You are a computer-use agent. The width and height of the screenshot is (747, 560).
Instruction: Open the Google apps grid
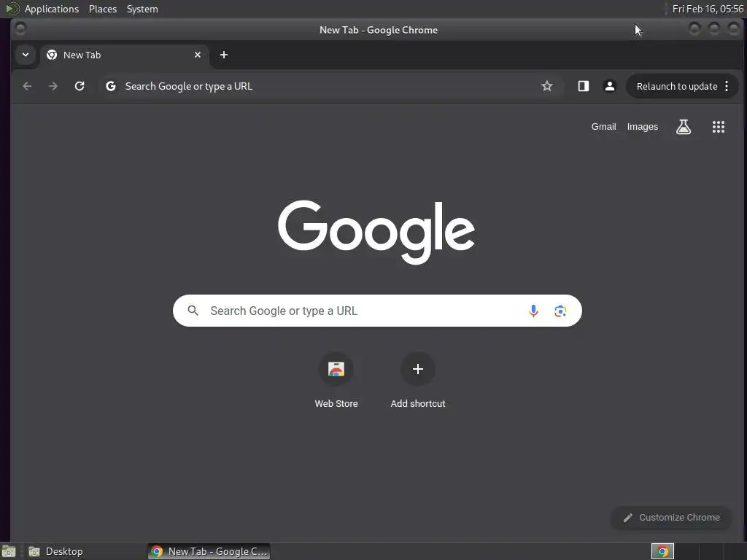pyautogui.click(x=719, y=127)
